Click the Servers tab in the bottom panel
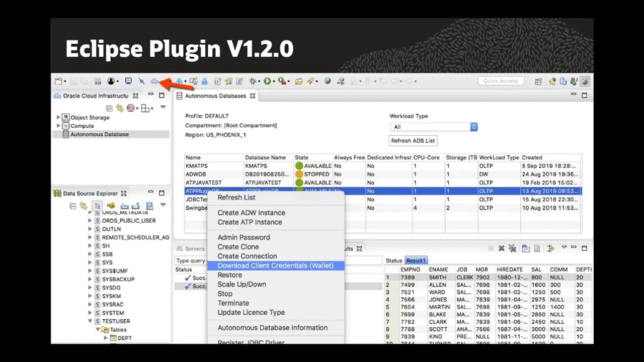Image resolution: width=644 pixels, height=362 pixels. tap(190, 248)
